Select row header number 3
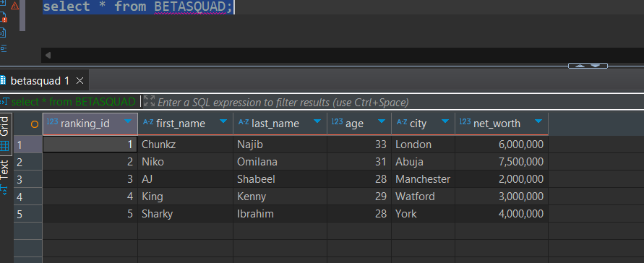Image resolution: width=644 pixels, height=263 pixels. [x=28, y=179]
